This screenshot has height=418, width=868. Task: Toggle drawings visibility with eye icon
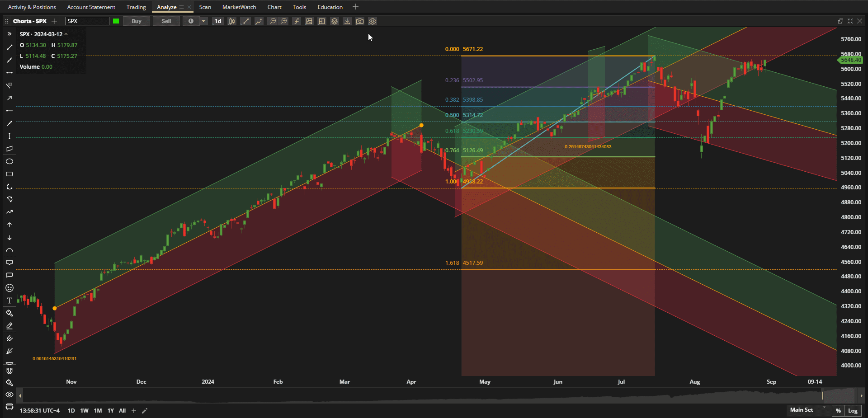tap(9, 395)
